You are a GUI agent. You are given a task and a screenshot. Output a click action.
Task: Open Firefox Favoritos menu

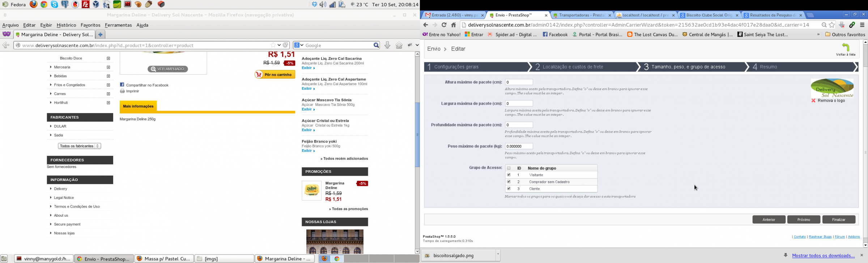(90, 25)
